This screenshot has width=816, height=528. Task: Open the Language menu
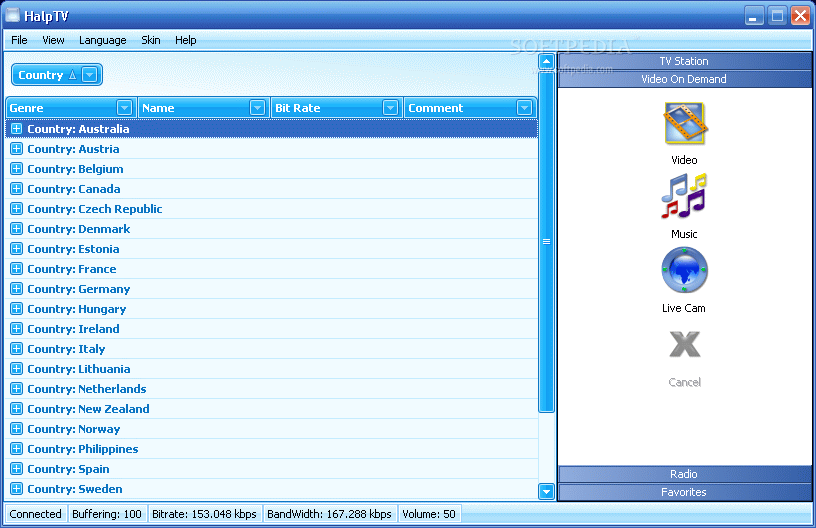(103, 40)
